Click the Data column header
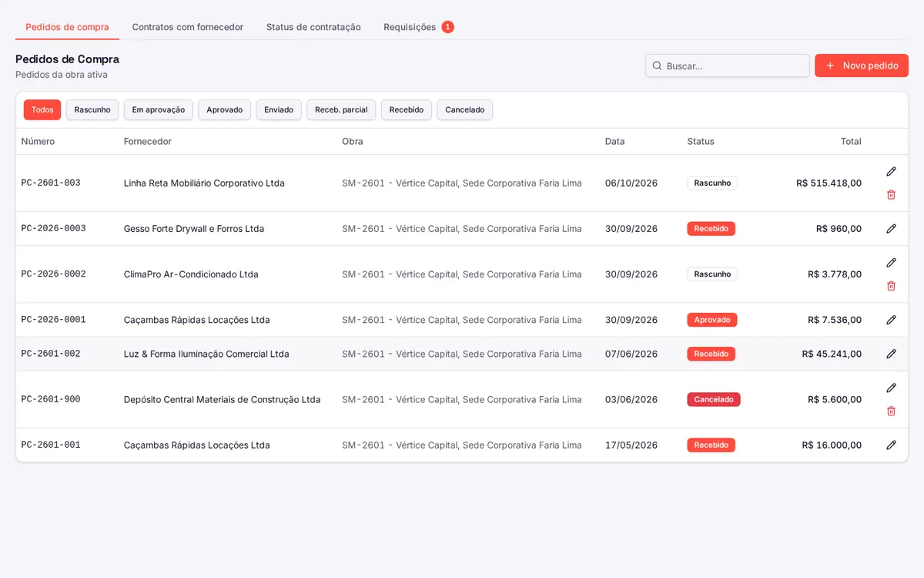This screenshot has width=924, height=578. (x=615, y=142)
